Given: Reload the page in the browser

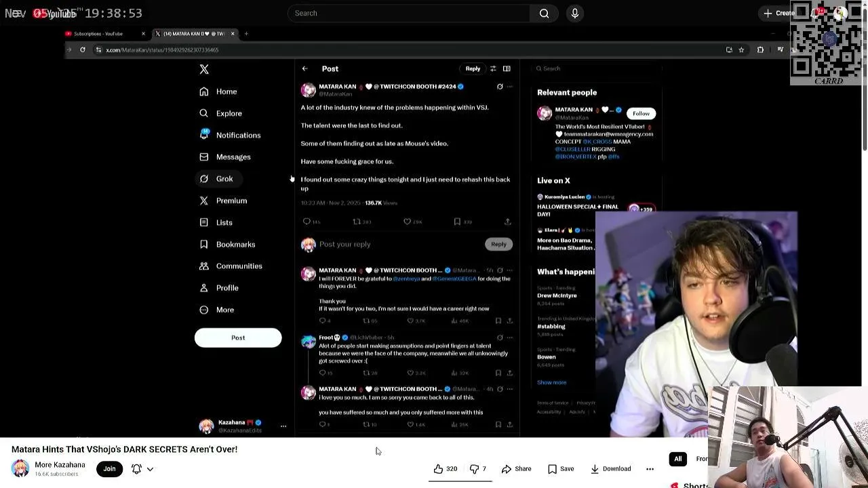Looking at the screenshot, I should click(x=83, y=49).
